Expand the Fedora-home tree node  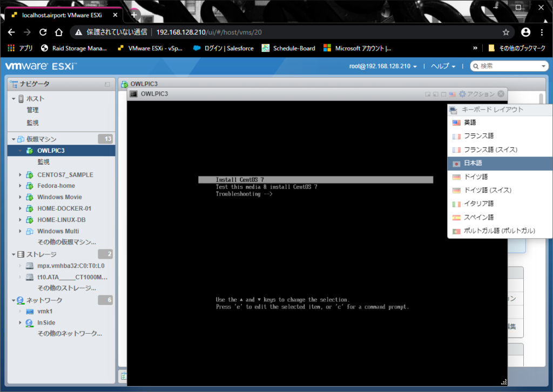[20, 186]
